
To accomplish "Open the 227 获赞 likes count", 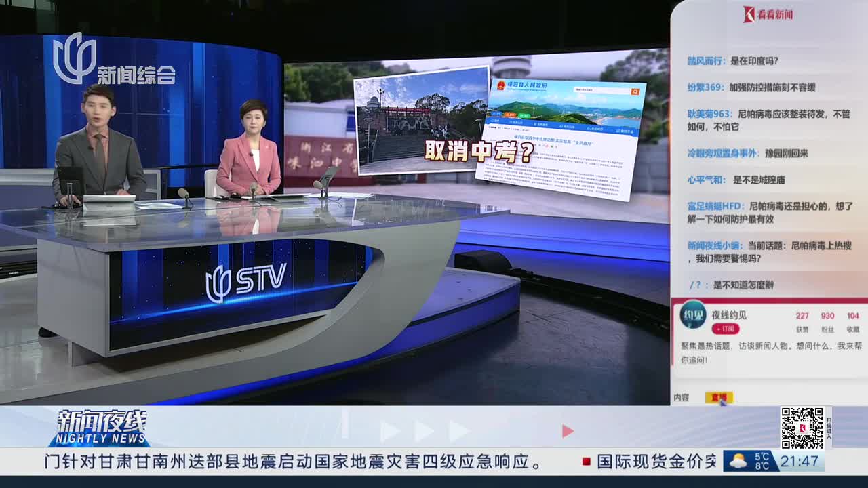I will coord(802,321).
